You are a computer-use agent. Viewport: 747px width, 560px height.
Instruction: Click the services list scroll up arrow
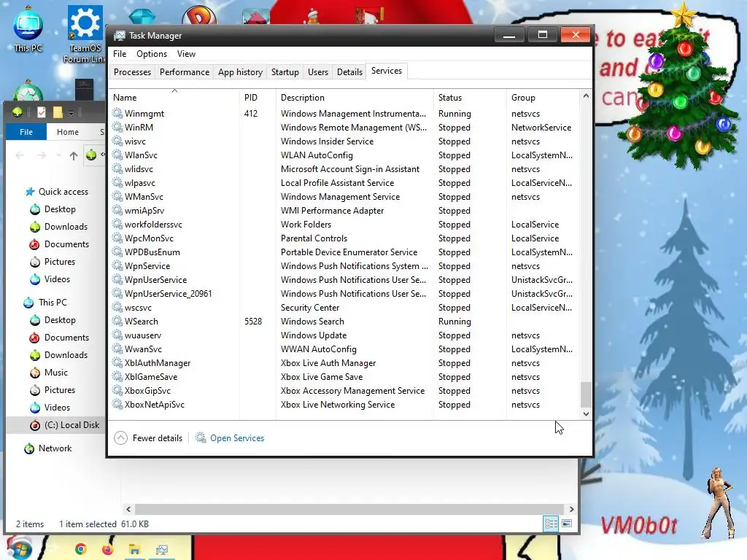(x=586, y=96)
